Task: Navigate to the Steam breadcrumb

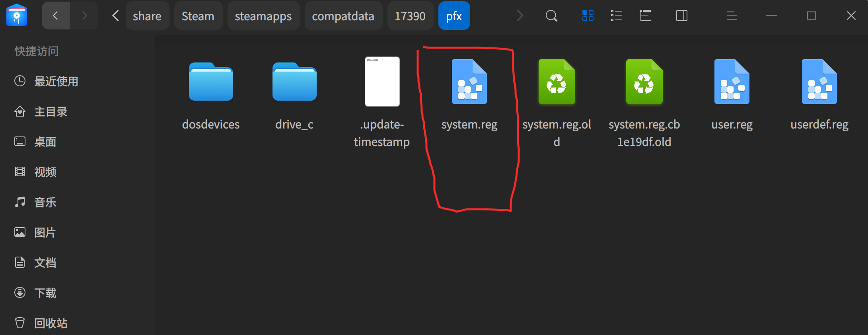Action: click(198, 16)
